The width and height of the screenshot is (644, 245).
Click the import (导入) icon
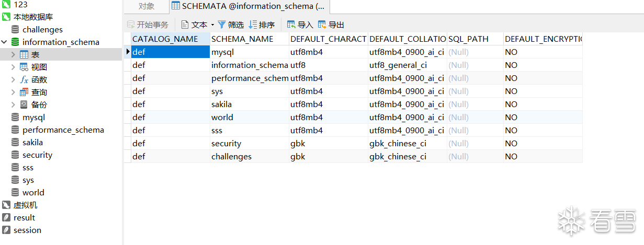(x=291, y=25)
